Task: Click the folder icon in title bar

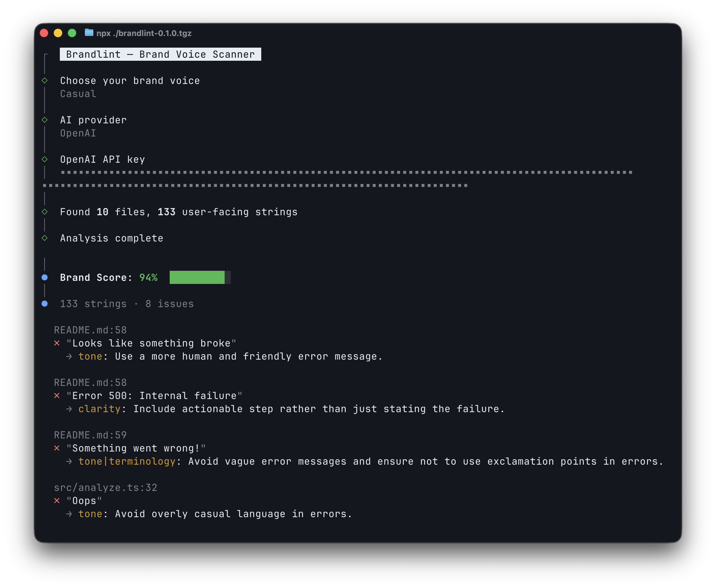Action: (x=89, y=33)
